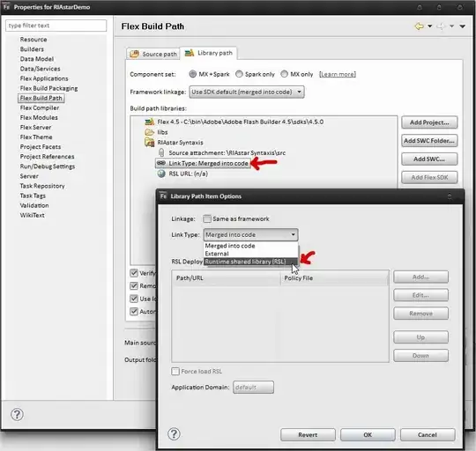476x451 pixels.
Task: Click the Add SWC... button
Action: click(429, 159)
